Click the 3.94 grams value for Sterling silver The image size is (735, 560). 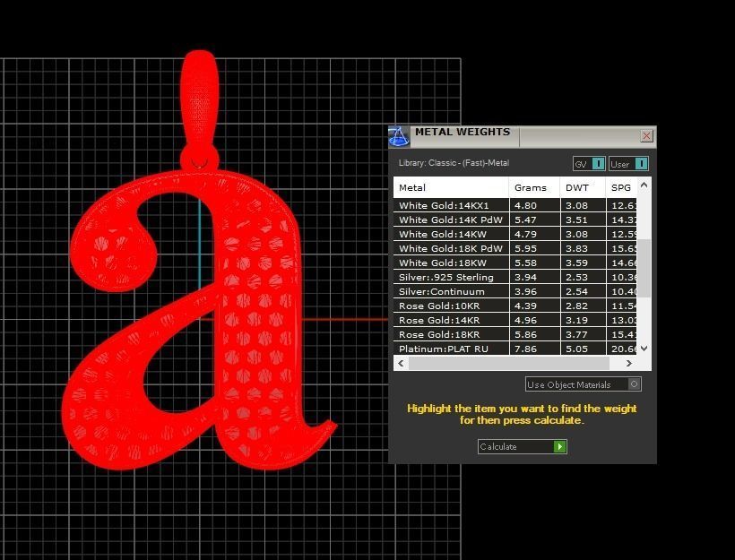pos(525,278)
